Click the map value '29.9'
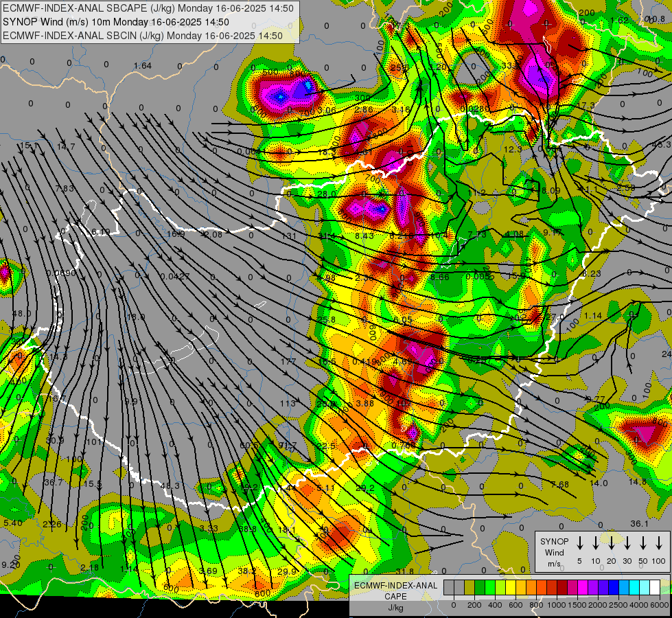672x618 pixels. [287, 572]
